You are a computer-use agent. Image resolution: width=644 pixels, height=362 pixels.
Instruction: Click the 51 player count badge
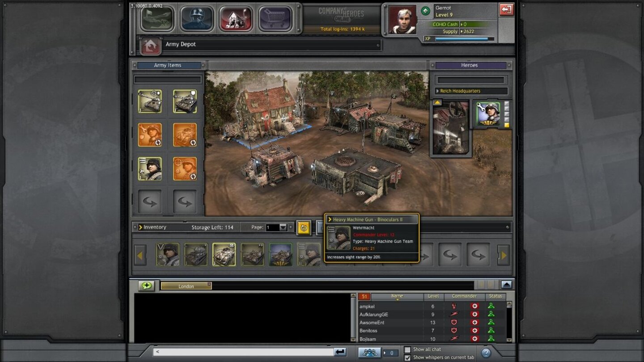(x=364, y=296)
